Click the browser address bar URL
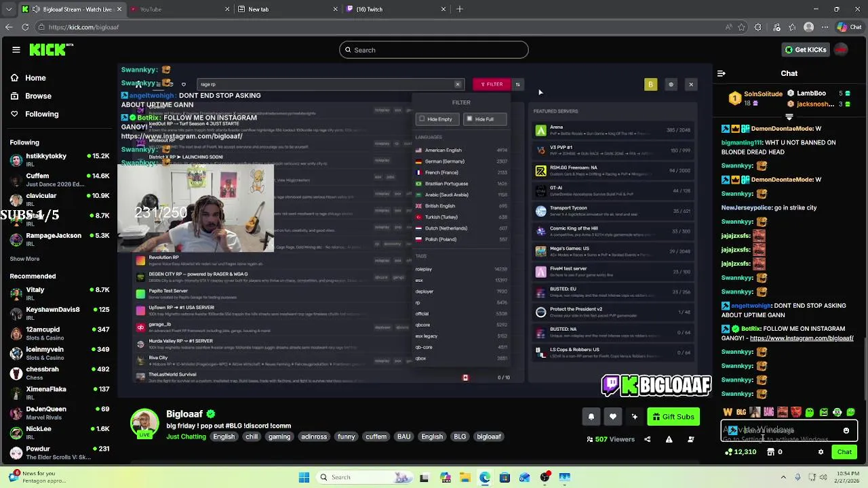The image size is (868, 488). coord(83,27)
